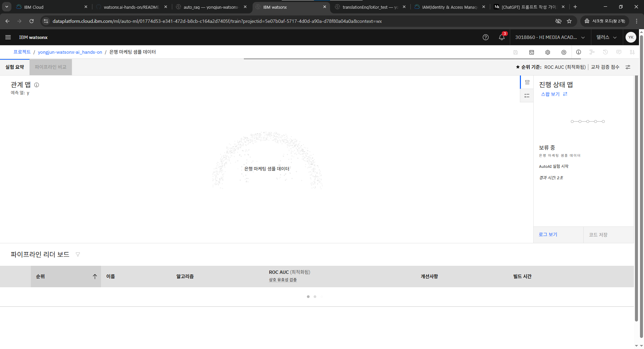Screen dimensions: 644x349
Task: Open experiment settings gear icon
Action: click(548, 52)
